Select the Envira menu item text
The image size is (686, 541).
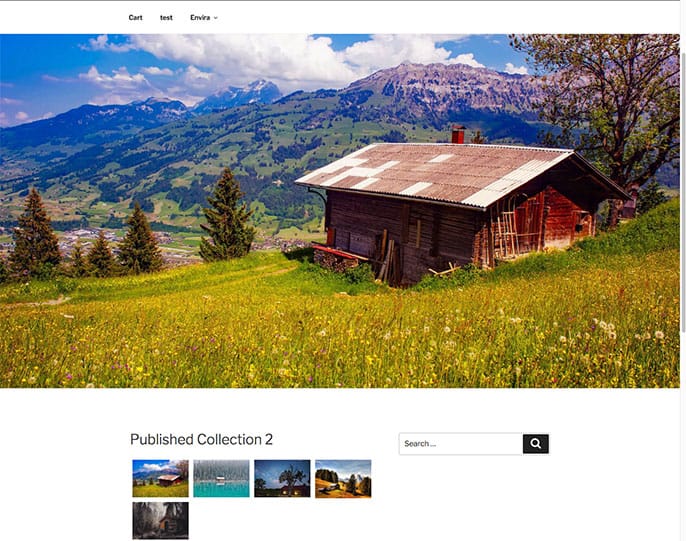click(200, 17)
